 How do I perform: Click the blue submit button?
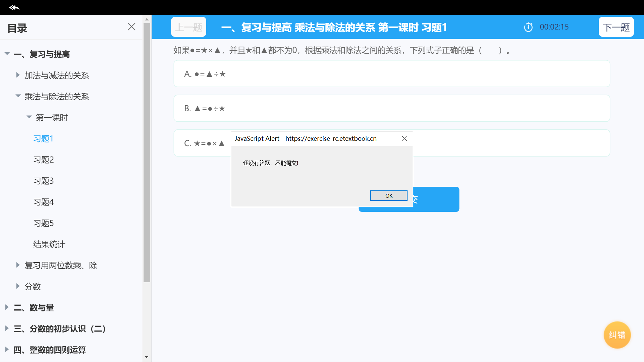[436, 199]
